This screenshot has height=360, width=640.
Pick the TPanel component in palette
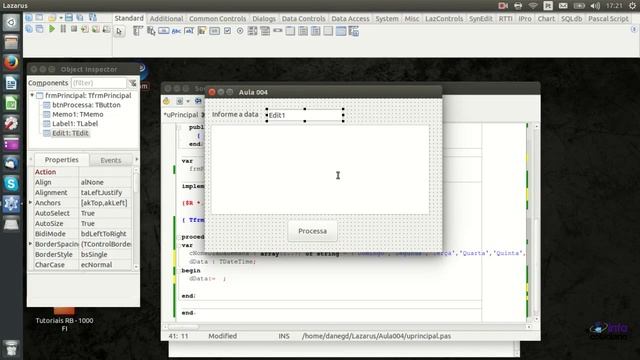(329, 31)
